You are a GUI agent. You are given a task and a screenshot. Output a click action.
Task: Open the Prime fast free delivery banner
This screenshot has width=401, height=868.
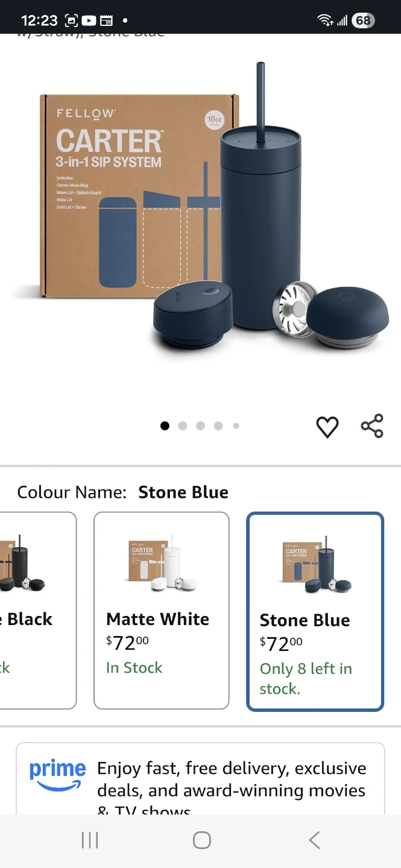click(x=200, y=779)
